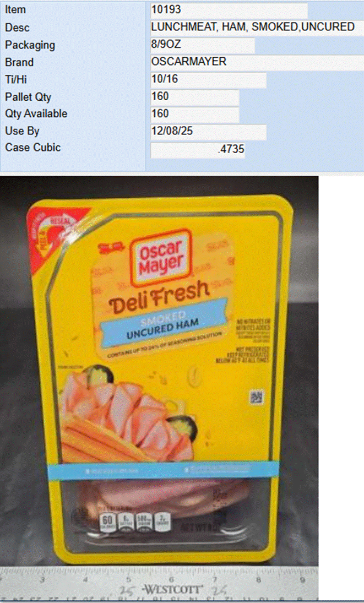Click the Smoked Uncured Ham blue banner
364x603 pixels.
tap(164, 324)
